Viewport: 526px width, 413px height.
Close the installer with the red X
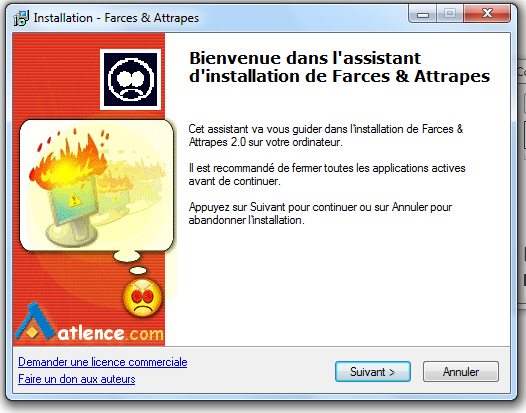coord(487,14)
